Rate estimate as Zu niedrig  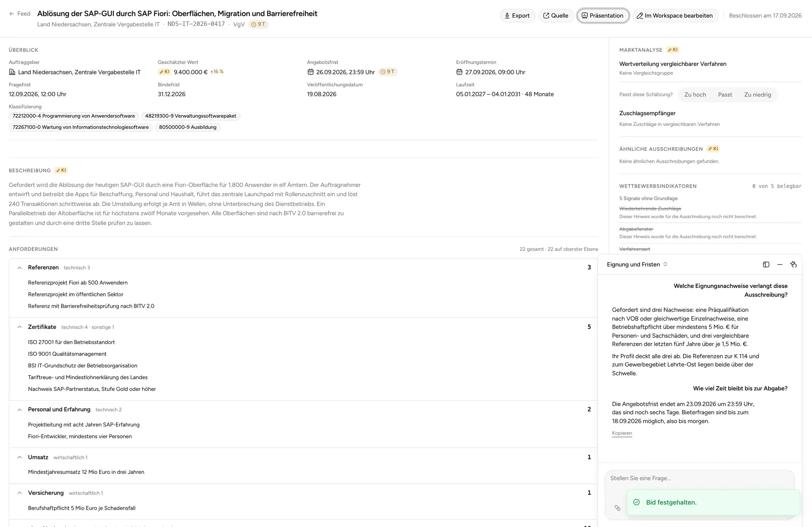[758, 95]
